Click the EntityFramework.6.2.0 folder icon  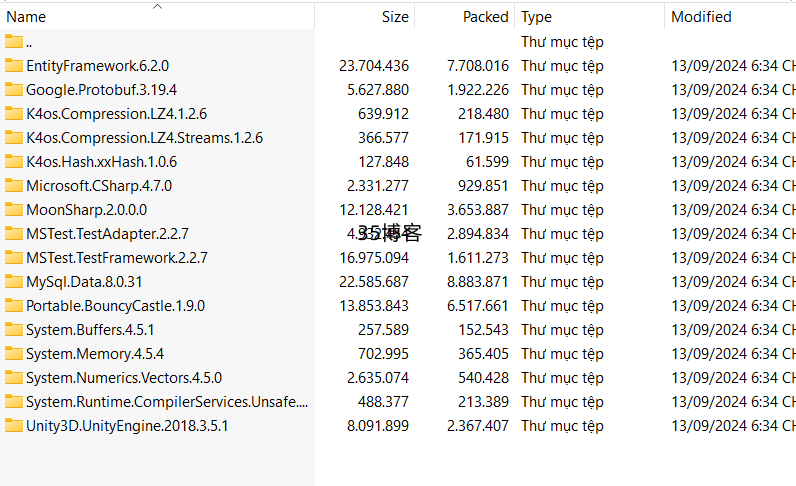coord(14,66)
